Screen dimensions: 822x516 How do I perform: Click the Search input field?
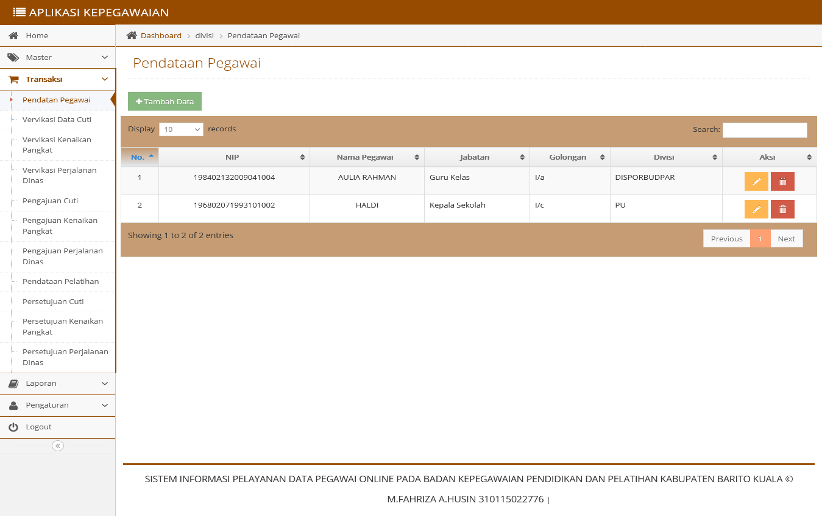click(764, 130)
